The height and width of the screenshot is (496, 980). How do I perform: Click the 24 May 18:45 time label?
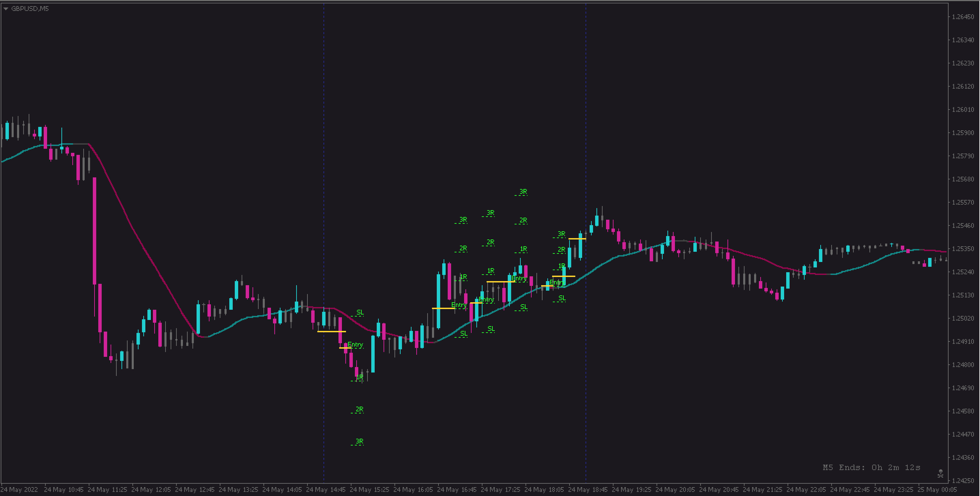[x=588, y=490]
